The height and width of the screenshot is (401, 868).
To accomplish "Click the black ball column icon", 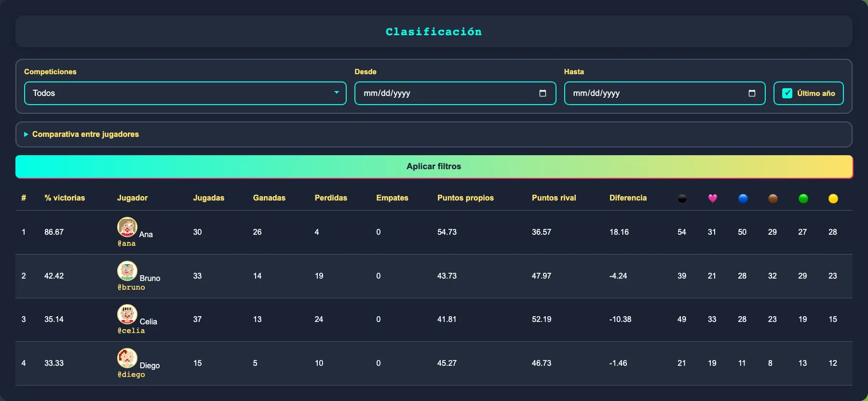I will click(682, 199).
